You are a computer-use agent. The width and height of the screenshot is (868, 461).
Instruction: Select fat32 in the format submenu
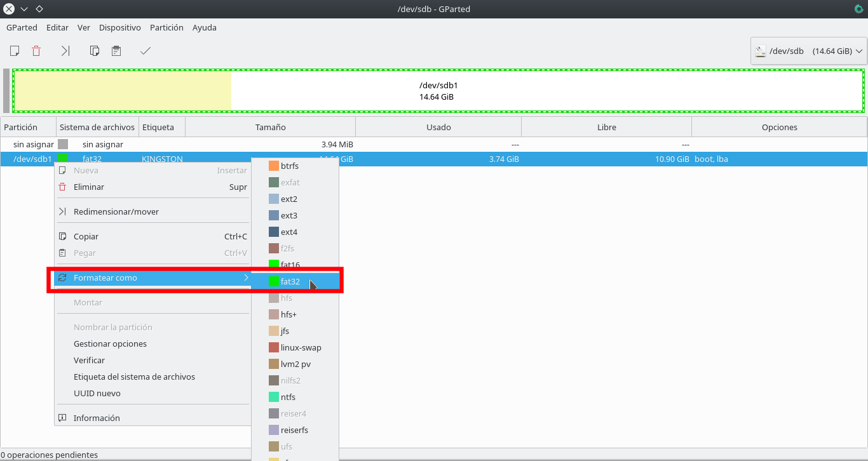(x=295, y=281)
